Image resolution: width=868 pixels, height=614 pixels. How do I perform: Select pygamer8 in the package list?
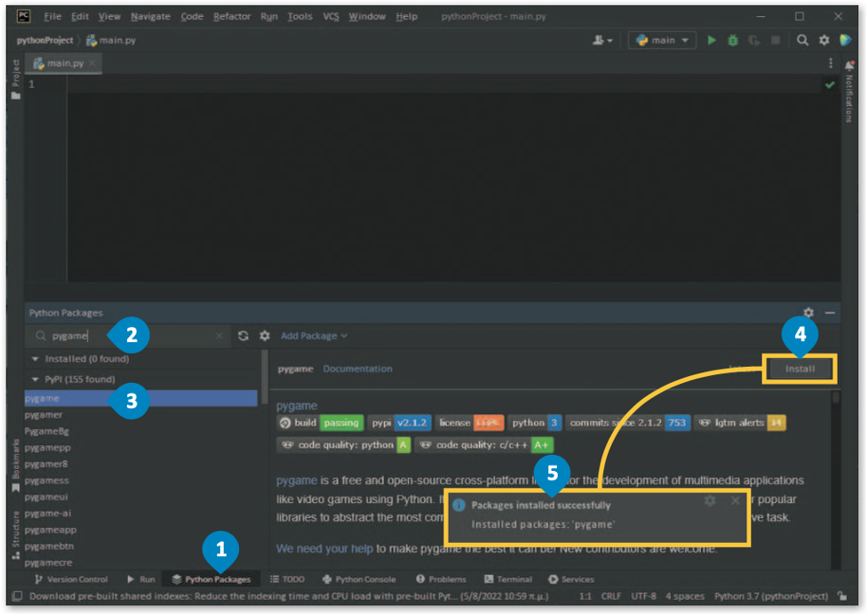[x=140, y=464]
